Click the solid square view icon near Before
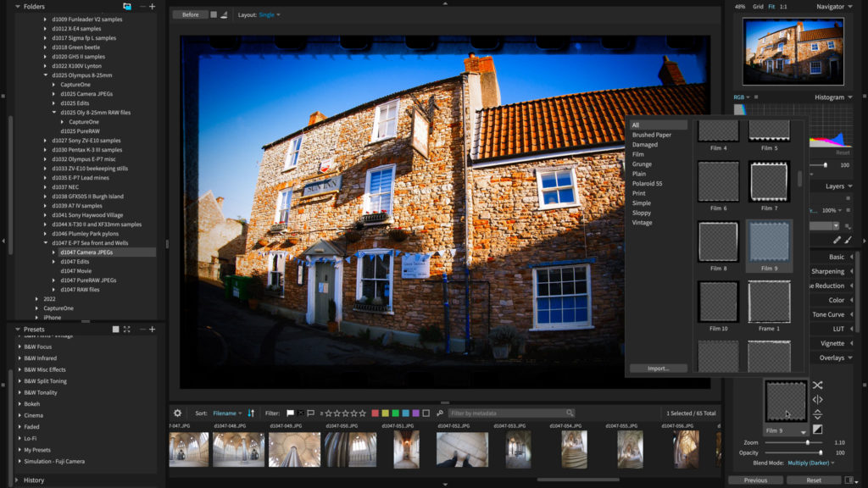The width and height of the screenshot is (868, 488). 214,15
